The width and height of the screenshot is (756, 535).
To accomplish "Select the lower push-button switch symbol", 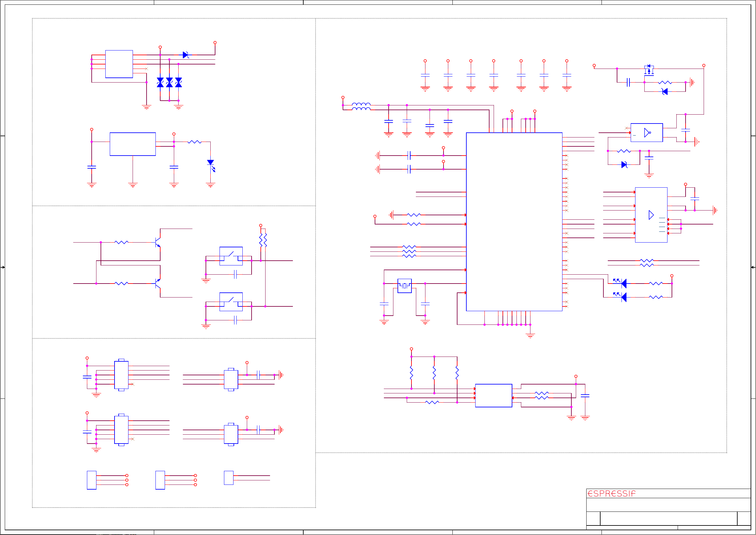I will pyautogui.click(x=231, y=302).
